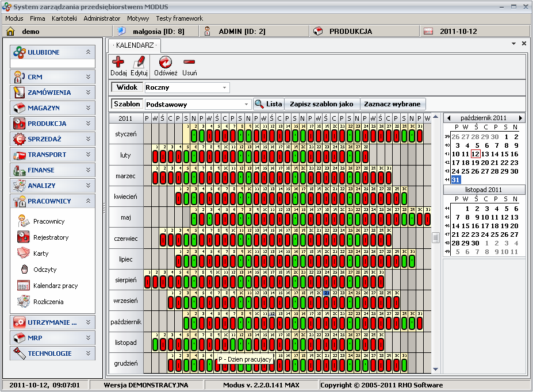Select October 31 in mini calendar
Image resolution: width=533 pixels, height=392 pixels.
(x=455, y=180)
